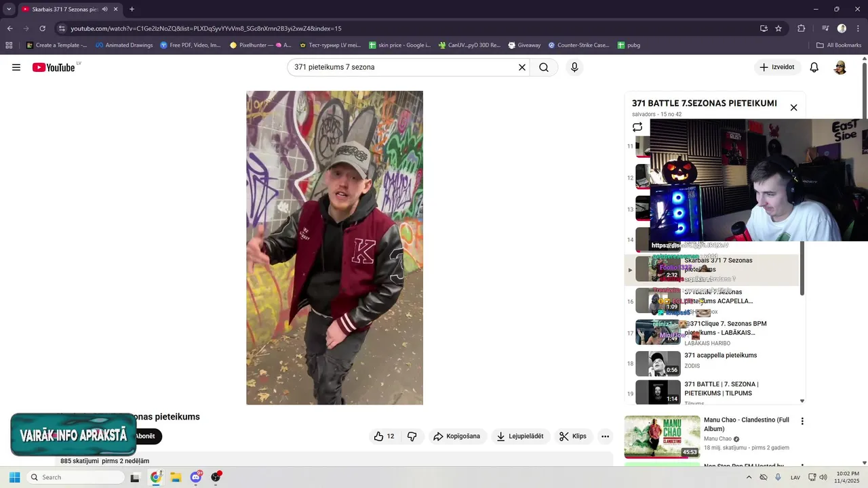Close the 371 BATTLE playlist panel

(x=793, y=107)
